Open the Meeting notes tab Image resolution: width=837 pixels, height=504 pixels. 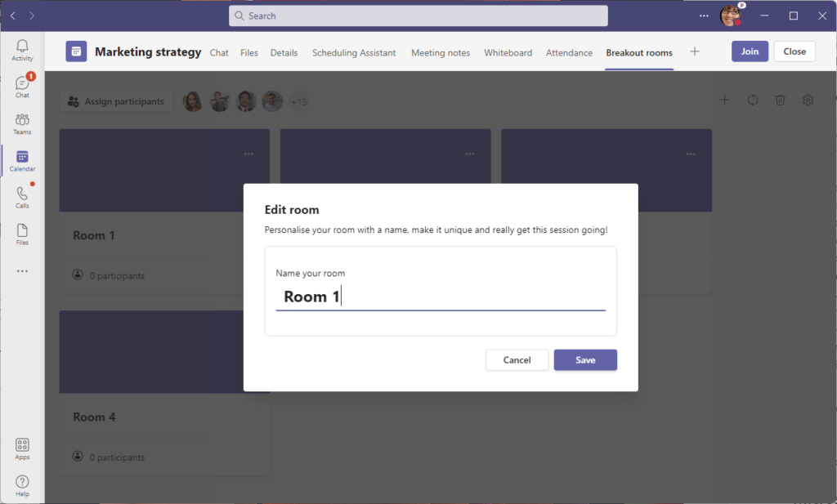[441, 53]
